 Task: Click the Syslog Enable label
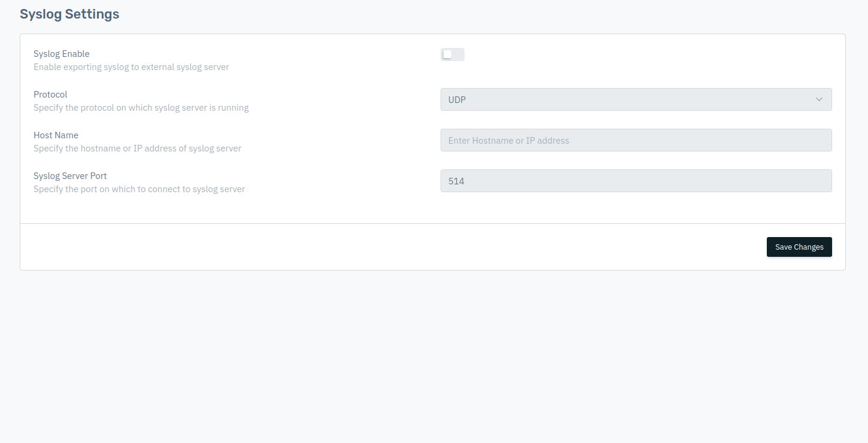point(62,54)
